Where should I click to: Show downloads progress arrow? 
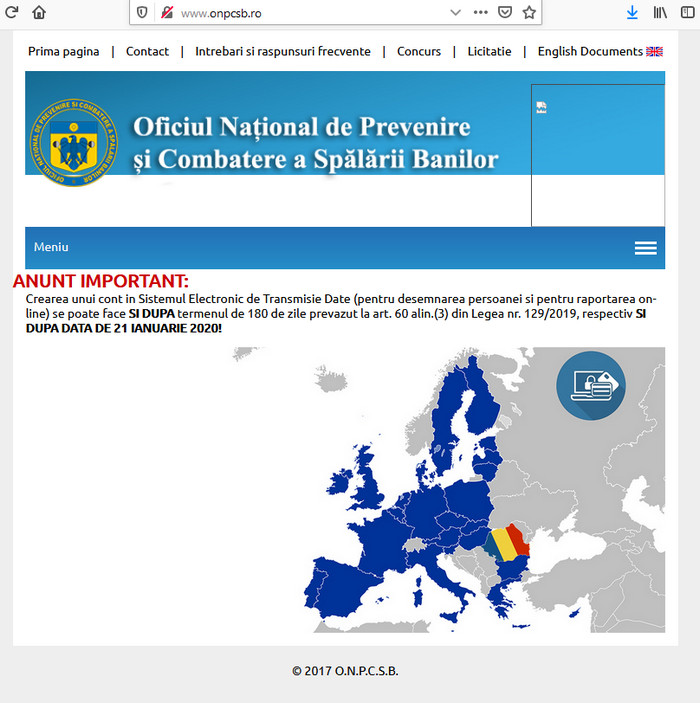coord(632,13)
